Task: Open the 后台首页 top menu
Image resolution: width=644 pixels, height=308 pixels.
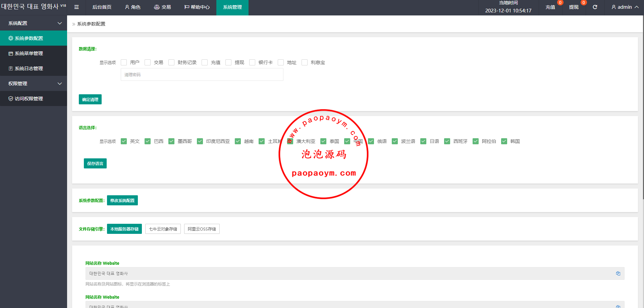Action: coord(102,7)
